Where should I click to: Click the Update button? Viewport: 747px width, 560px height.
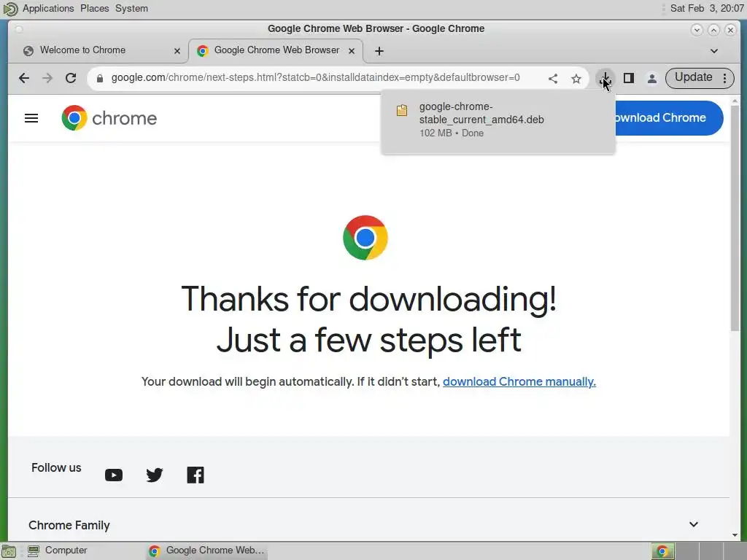[x=693, y=77]
